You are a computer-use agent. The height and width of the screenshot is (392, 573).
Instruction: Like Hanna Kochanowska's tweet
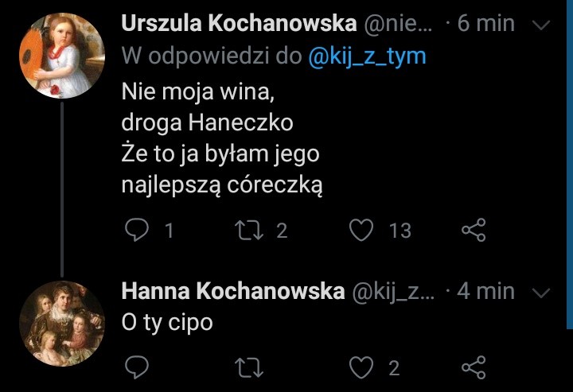point(363,367)
